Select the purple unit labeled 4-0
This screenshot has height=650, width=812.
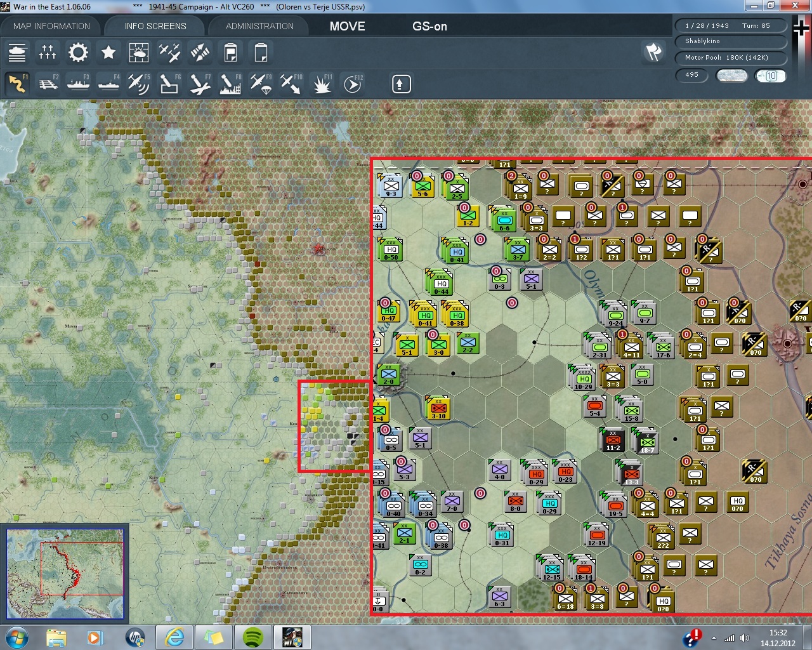click(500, 470)
